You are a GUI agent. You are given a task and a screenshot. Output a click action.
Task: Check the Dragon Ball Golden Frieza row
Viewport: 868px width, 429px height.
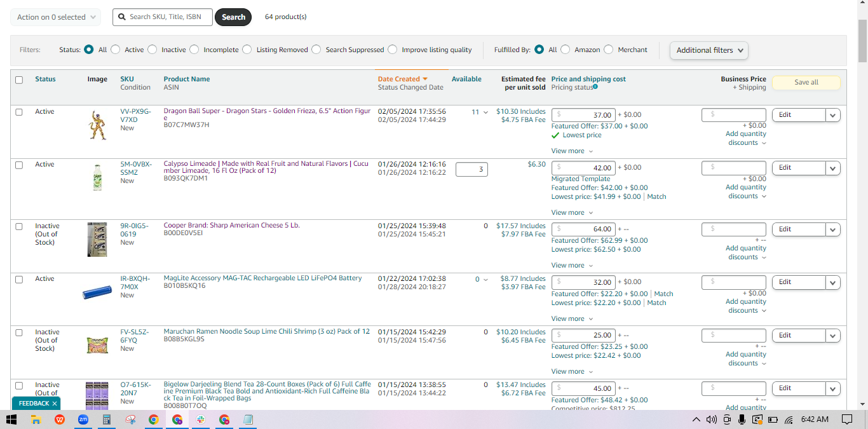[19, 112]
